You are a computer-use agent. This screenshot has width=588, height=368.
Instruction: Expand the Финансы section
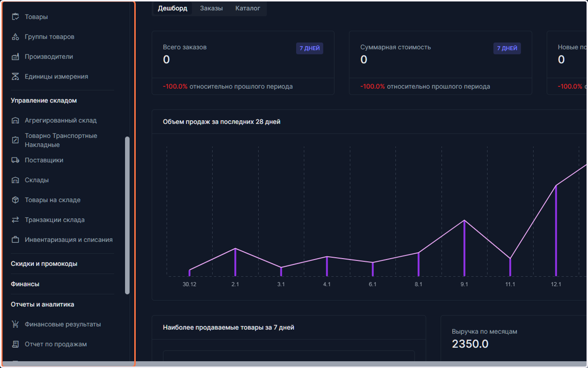pyautogui.click(x=25, y=284)
